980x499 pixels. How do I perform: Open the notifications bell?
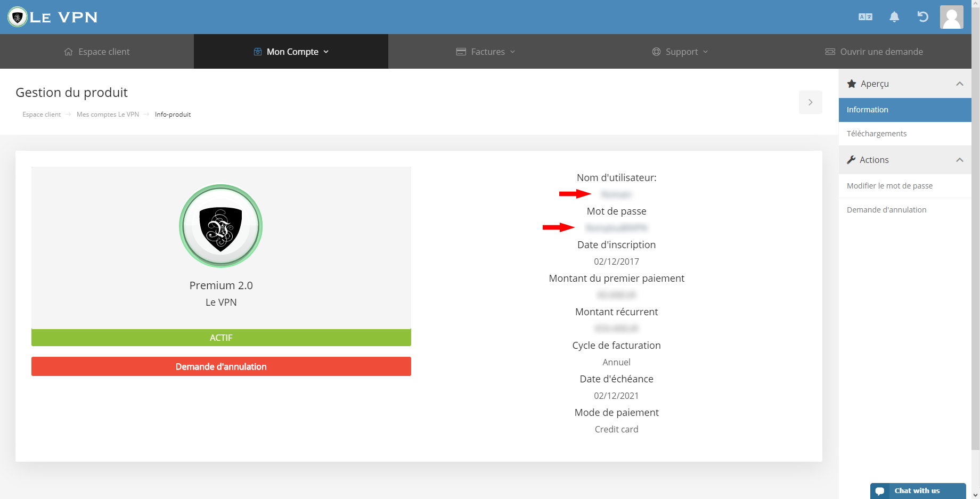pyautogui.click(x=894, y=17)
